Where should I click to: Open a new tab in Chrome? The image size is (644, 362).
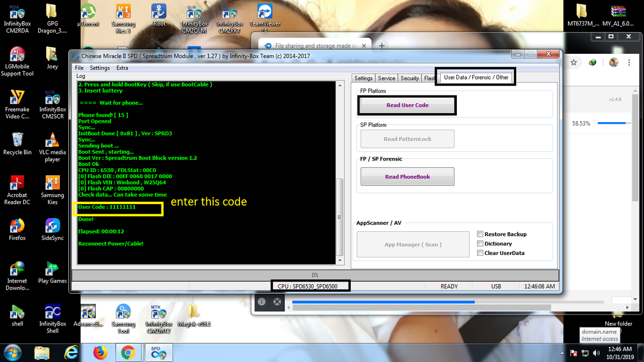pos(382,46)
